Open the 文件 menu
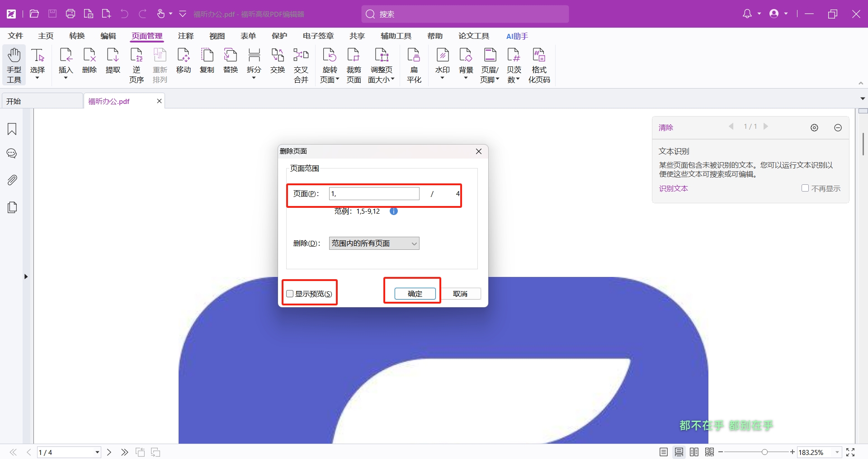This screenshot has width=868, height=459. (x=15, y=36)
